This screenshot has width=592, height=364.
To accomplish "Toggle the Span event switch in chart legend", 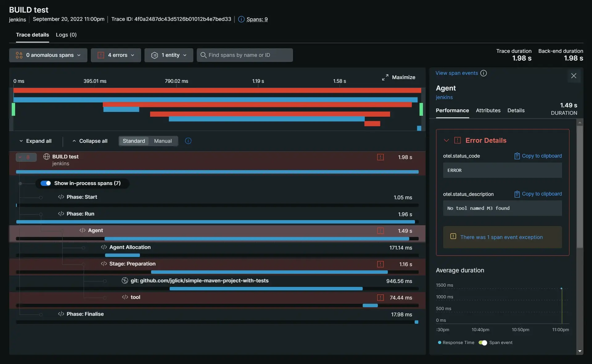I will [x=483, y=343].
